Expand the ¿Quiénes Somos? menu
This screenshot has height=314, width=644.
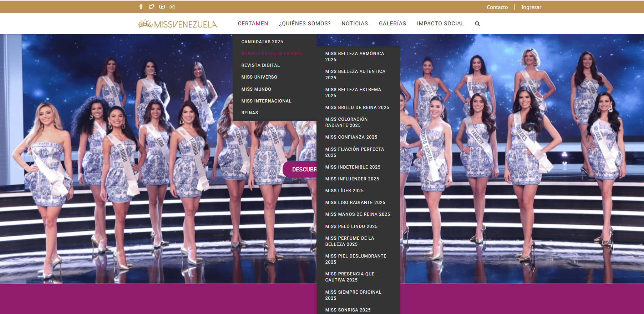click(305, 24)
